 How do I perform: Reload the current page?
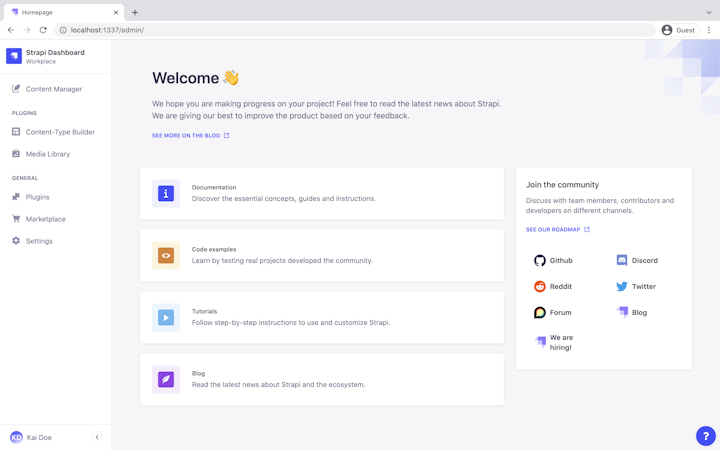[43, 30]
